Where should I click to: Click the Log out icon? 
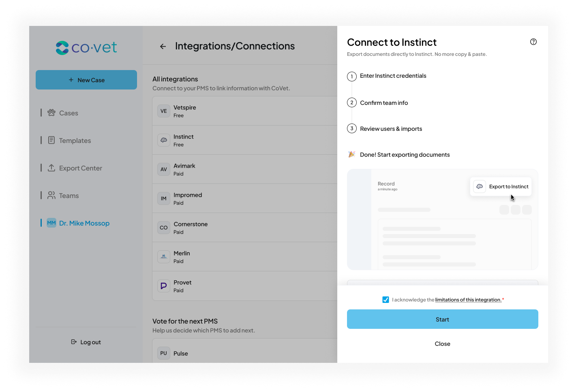click(74, 342)
